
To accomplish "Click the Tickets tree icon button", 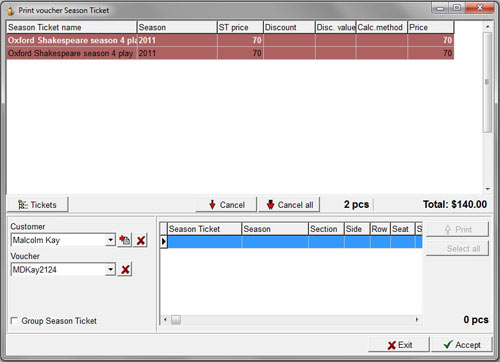I will coord(38,205).
